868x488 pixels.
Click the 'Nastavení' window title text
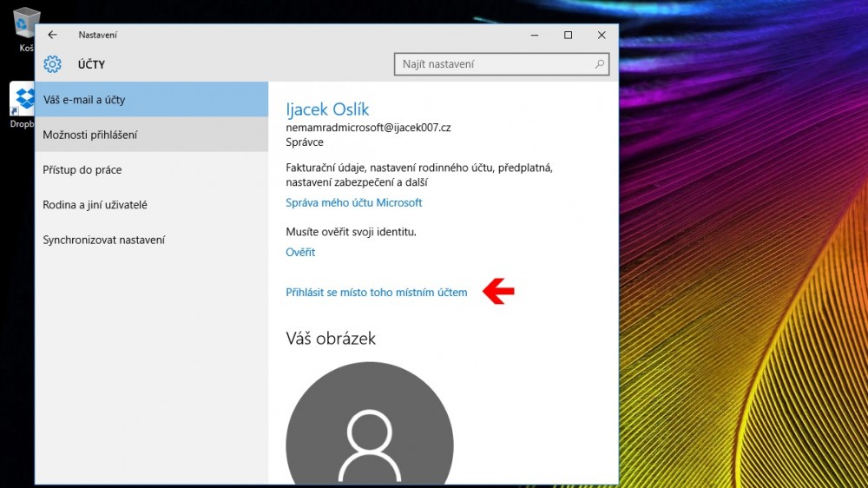(x=97, y=35)
